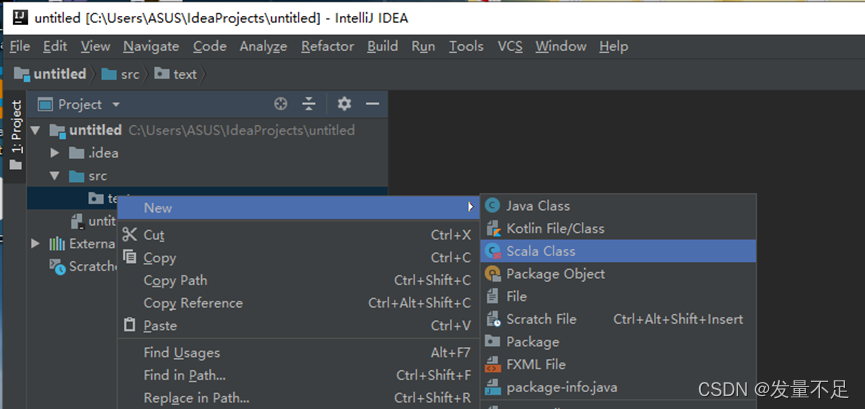Screen dimensions: 865x409
Task: Click the External Libraries bars icon
Action: click(57, 243)
